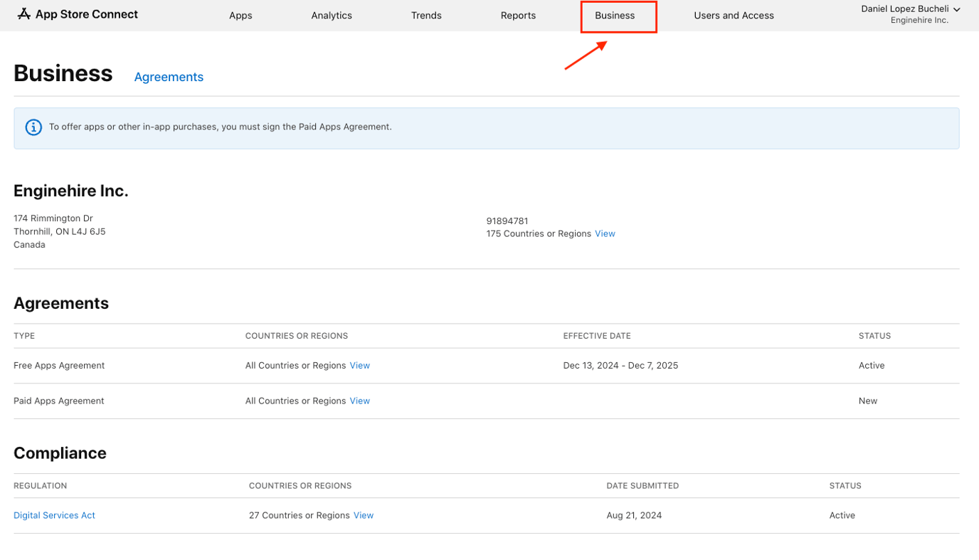Go to the Analytics tab
The height and width of the screenshot is (560, 979).
click(x=332, y=15)
